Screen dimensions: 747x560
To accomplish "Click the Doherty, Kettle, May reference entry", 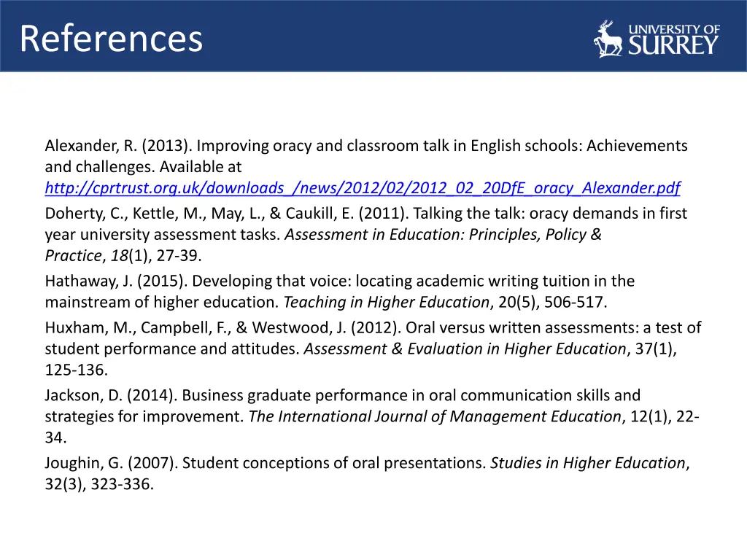I will point(366,234).
